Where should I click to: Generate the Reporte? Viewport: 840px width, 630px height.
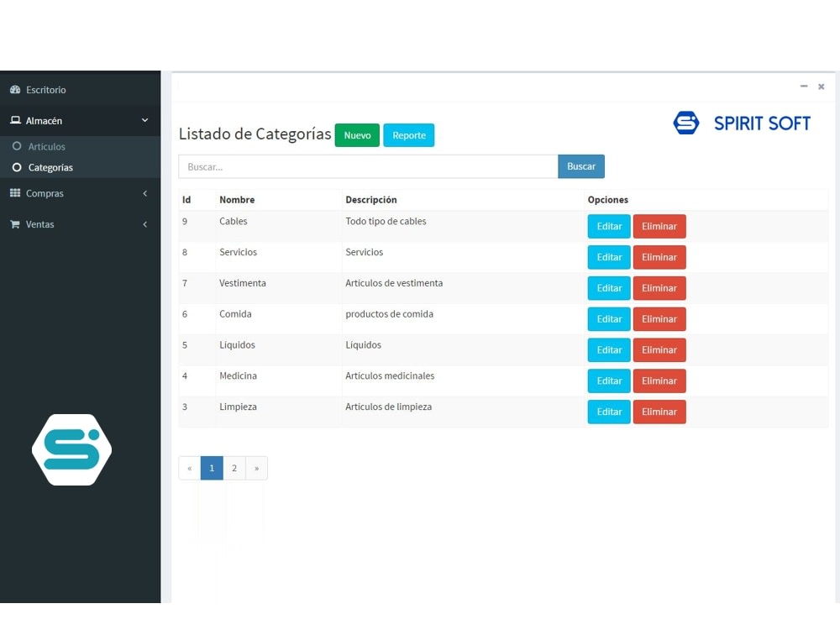409,135
